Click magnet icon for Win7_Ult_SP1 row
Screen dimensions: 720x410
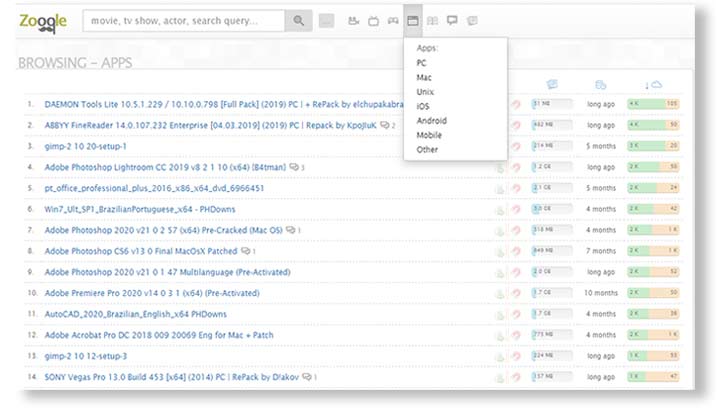click(516, 209)
